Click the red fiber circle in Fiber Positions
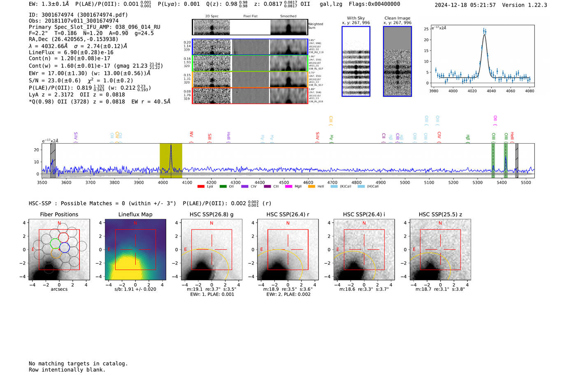576x392 pixels. pyautogui.click(x=63, y=237)
